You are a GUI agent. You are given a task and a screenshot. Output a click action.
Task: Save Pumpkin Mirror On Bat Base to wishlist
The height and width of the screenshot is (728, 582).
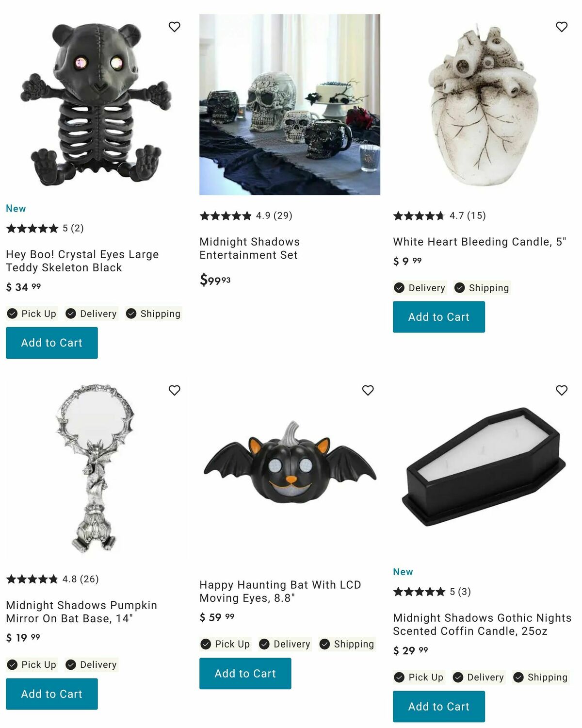(175, 390)
